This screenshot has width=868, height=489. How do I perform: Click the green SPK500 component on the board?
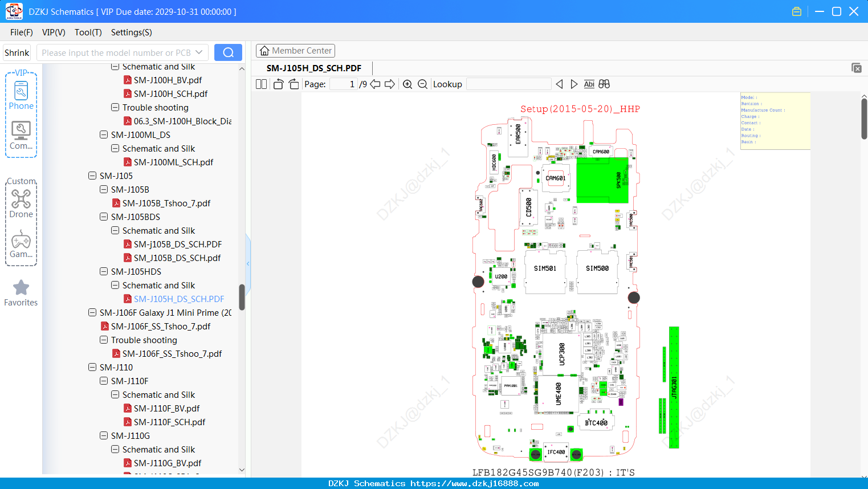click(x=602, y=180)
